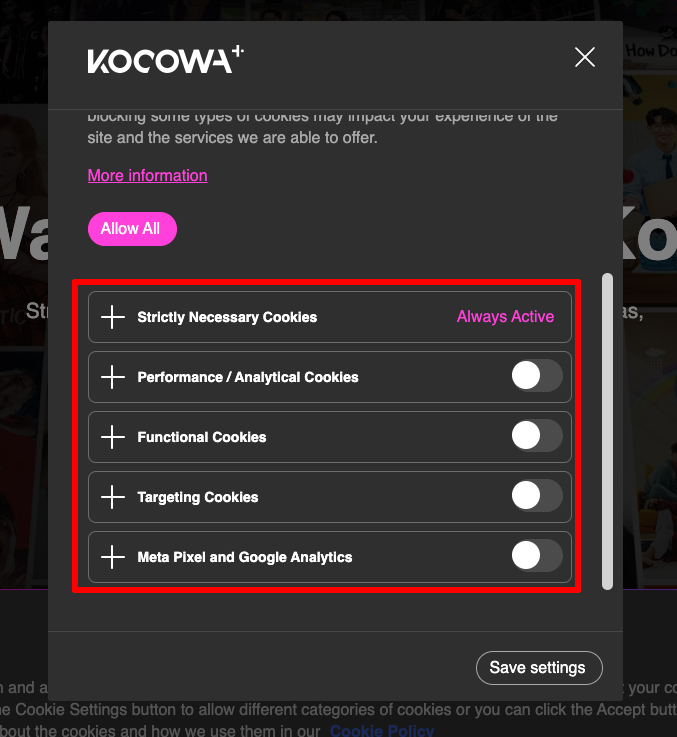Screen dimensions: 677x737
Task: Click the Save settings button
Action: [x=539, y=668]
